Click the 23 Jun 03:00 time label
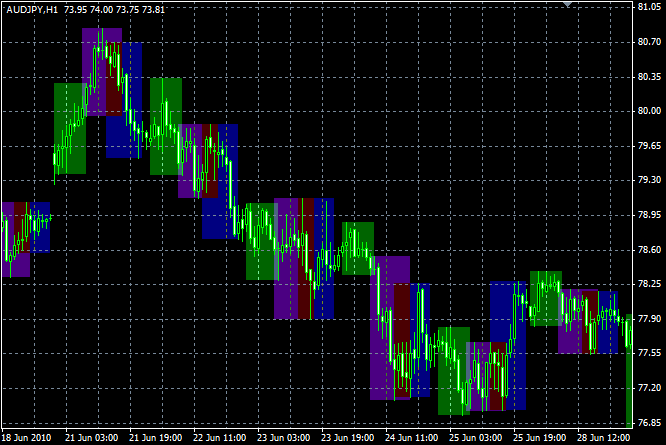 pos(284,438)
